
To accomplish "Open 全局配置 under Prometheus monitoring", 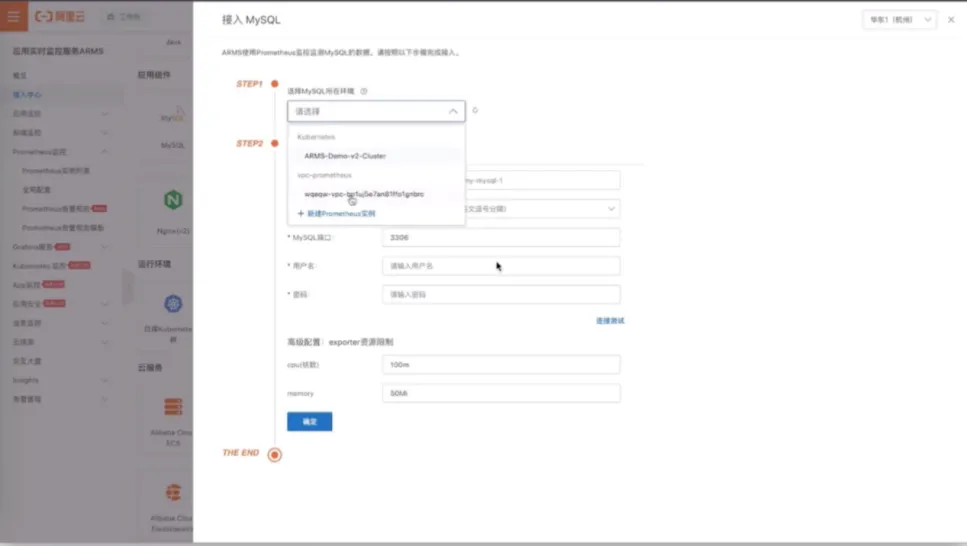I will click(36, 190).
